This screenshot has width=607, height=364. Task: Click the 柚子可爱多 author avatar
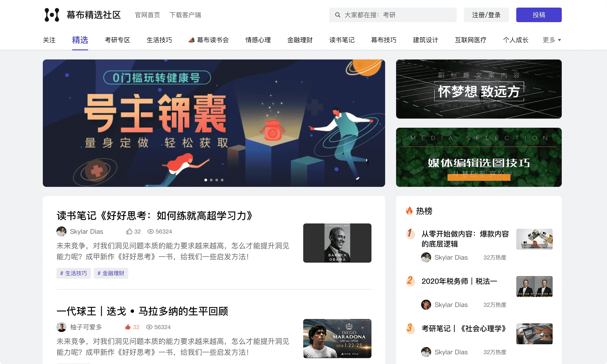(x=61, y=327)
